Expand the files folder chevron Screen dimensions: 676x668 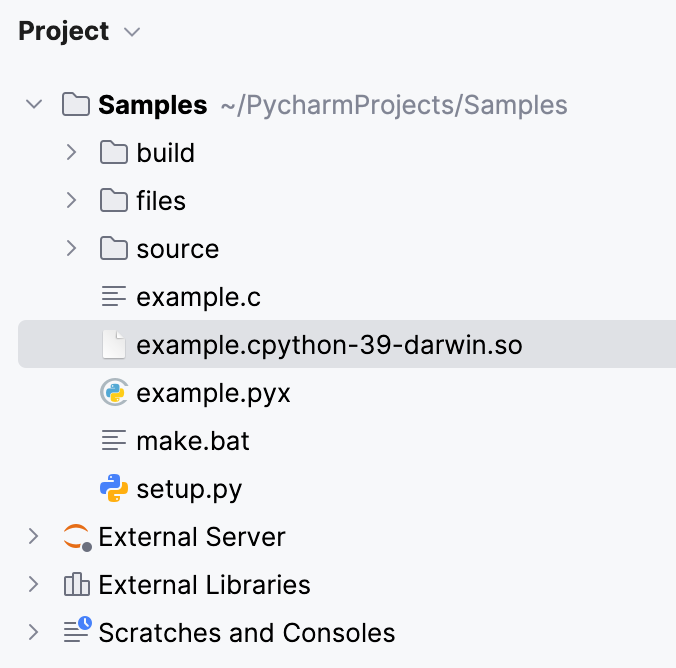click(71, 200)
